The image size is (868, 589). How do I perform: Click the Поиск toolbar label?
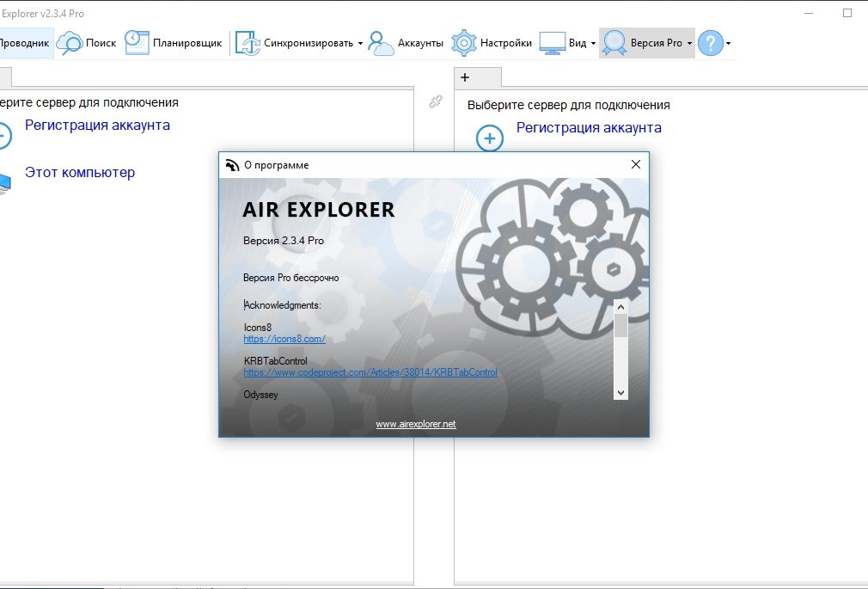point(101,43)
